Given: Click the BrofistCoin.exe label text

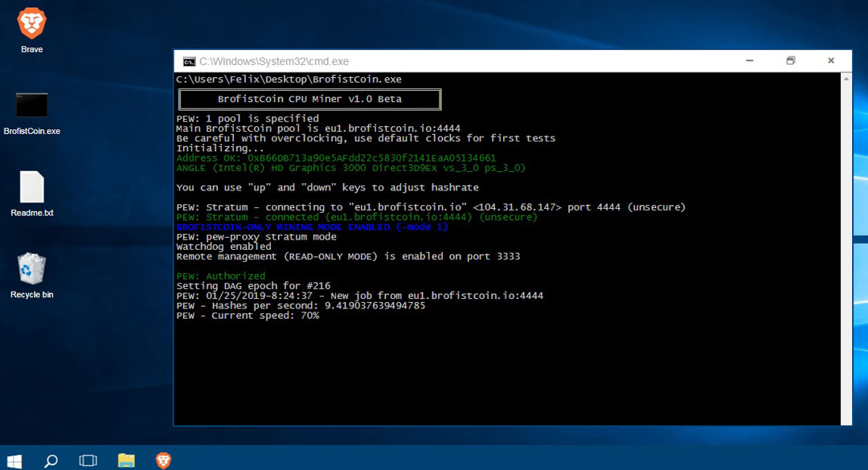Looking at the screenshot, I should click(31, 131).
